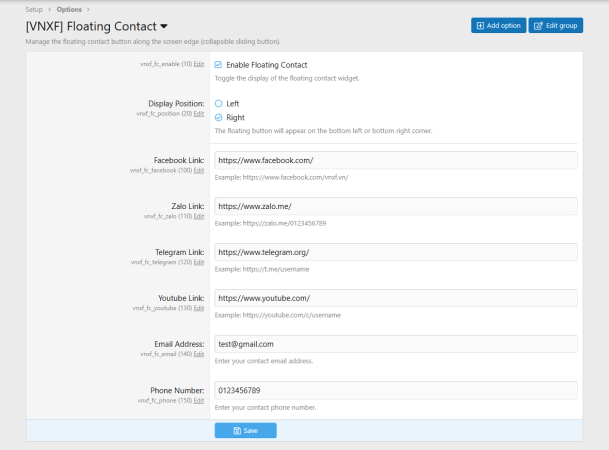
Task: Click Edit link for vnxf_fc_enable
Action: point(199,64)
